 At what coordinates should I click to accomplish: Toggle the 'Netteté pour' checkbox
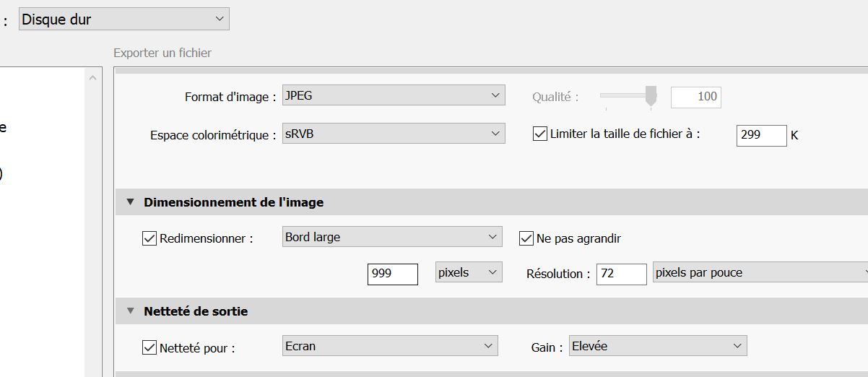149,347
